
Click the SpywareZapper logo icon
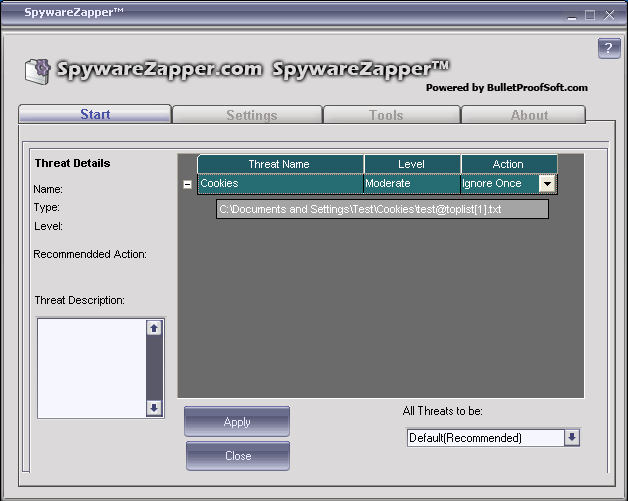click(38, 71)
